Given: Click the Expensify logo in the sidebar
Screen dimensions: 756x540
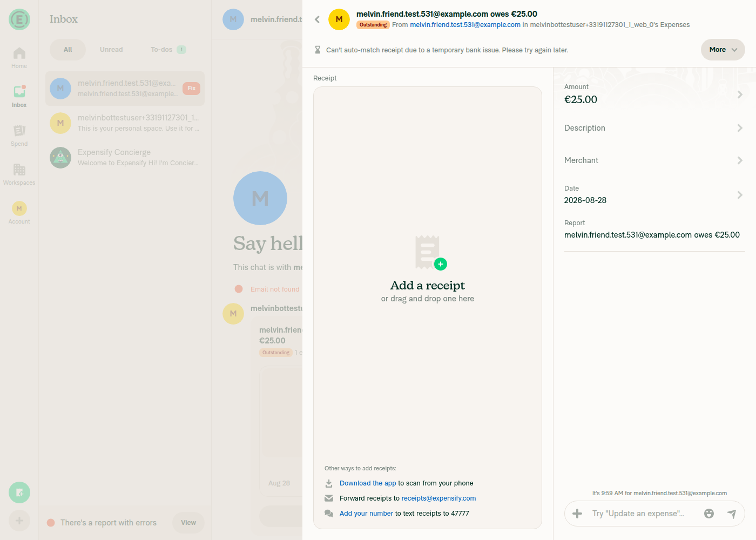Looking at the screenshot, I should (x=19, y=19).
